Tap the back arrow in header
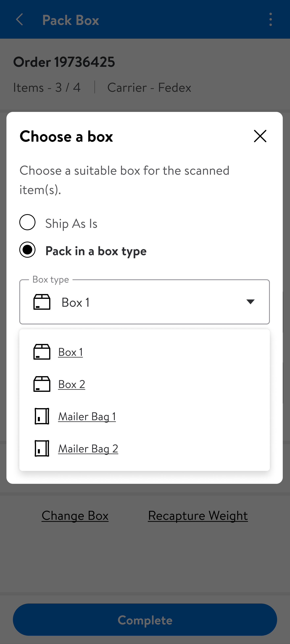290x644 pixels. (20, 20)
